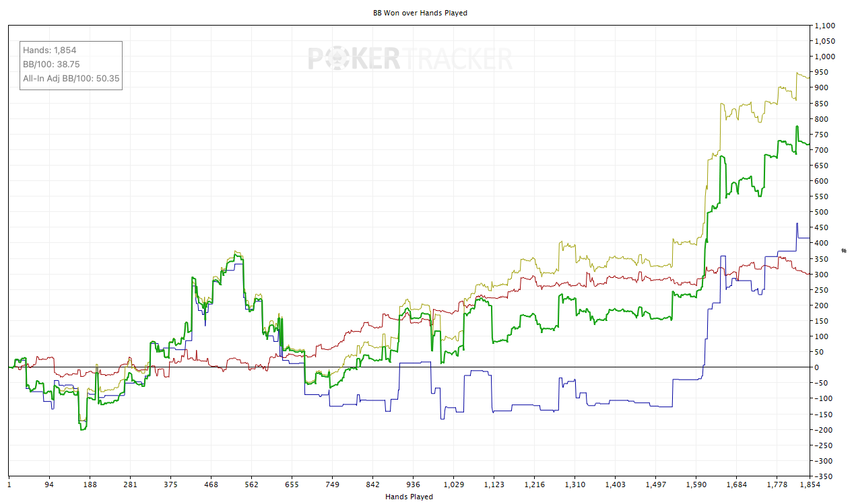Click the x-axis label 468

211,484
